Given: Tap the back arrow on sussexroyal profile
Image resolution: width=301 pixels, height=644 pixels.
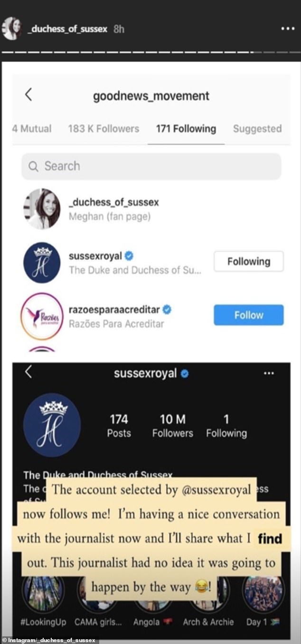Looking at the screenshot, I should (28, 372).
